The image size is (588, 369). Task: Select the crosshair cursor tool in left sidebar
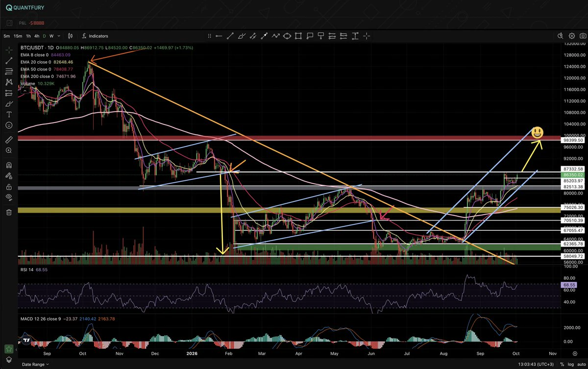tap(9, 50)
